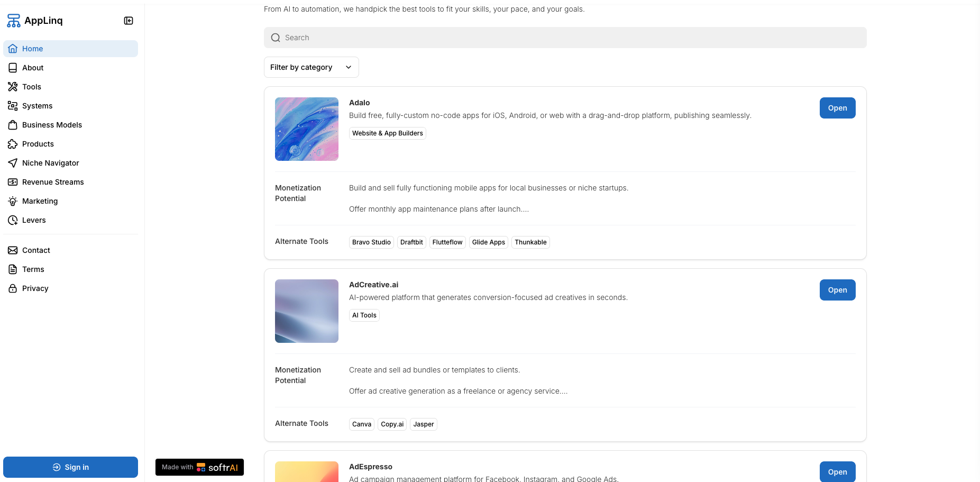Open the Adalo tool
Image resolution: width=980 pixels, height=482 pixels.
837,108
